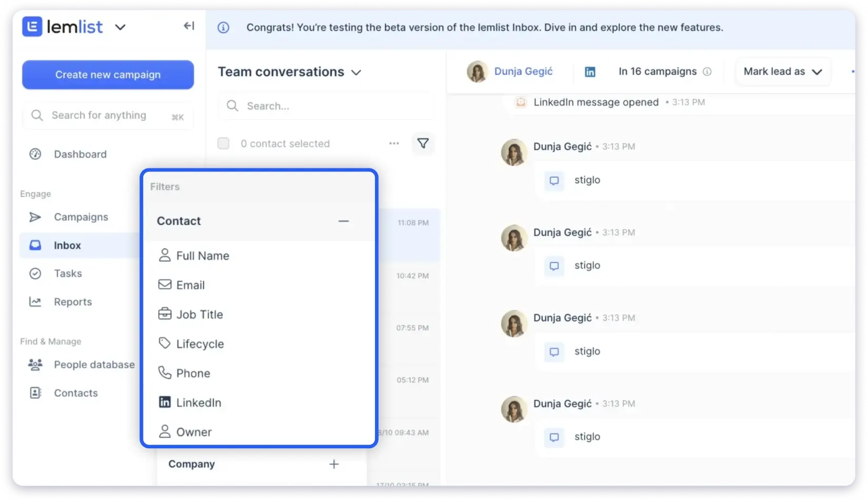
Task: Collapse the Contact filter section
Action: click(x=343, y=221)
